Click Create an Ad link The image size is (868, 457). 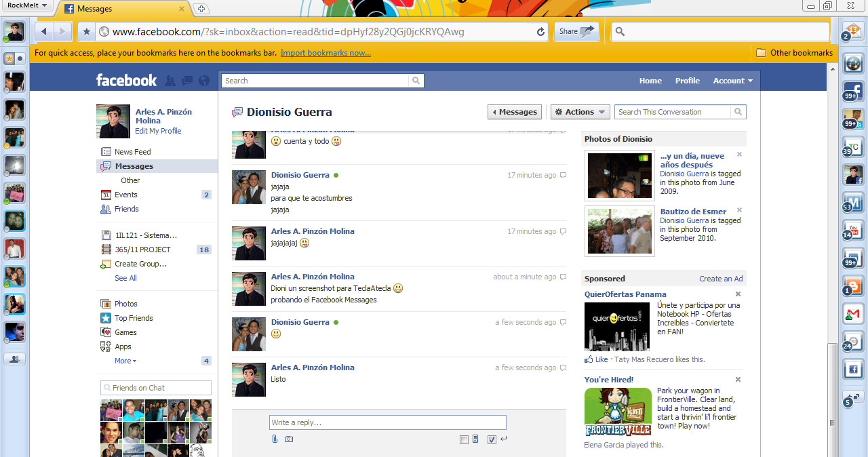[x=721, y=279]
